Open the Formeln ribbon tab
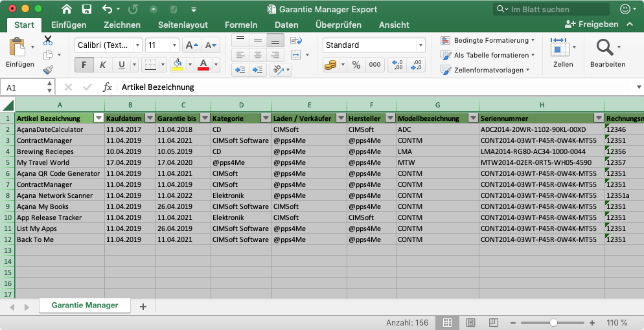Image resolution: width=644 pixels, height=330 pixels. 241,25
